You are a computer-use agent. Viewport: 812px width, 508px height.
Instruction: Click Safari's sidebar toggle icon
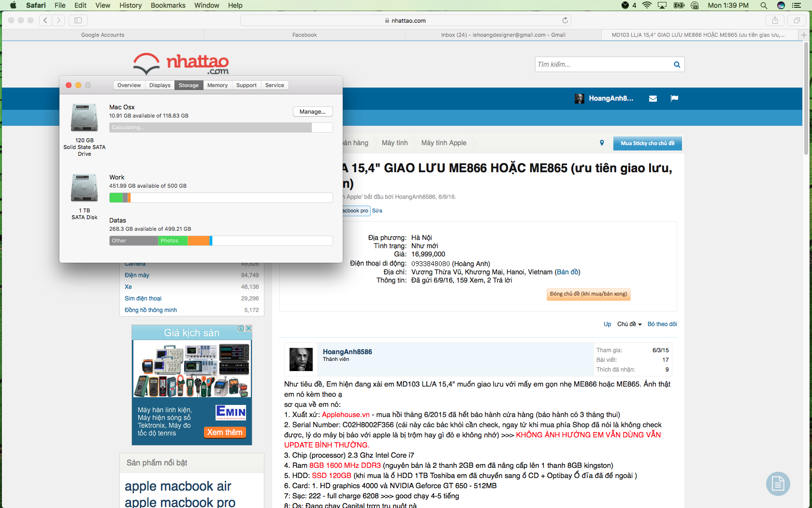(78, 20)
